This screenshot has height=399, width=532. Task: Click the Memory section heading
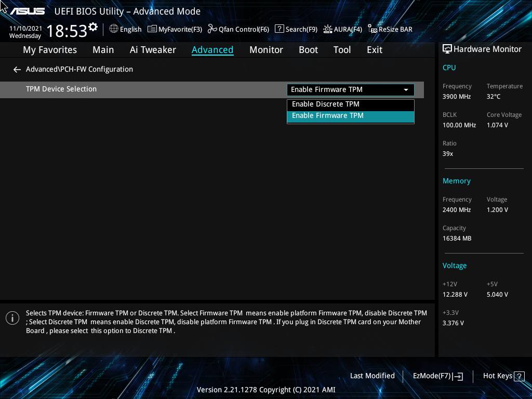point(456,181)
